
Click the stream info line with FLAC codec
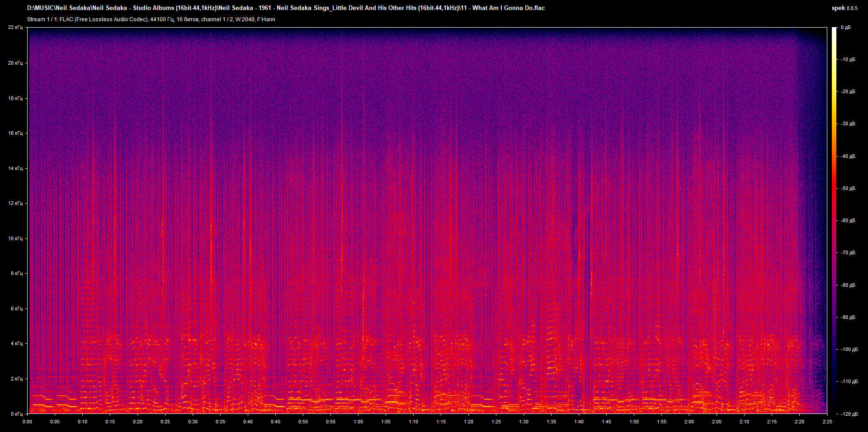[x=151, y=19]
